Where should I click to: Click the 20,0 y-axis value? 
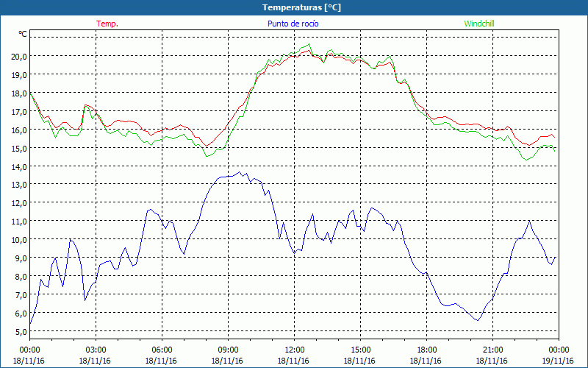[x=19, y=57]
